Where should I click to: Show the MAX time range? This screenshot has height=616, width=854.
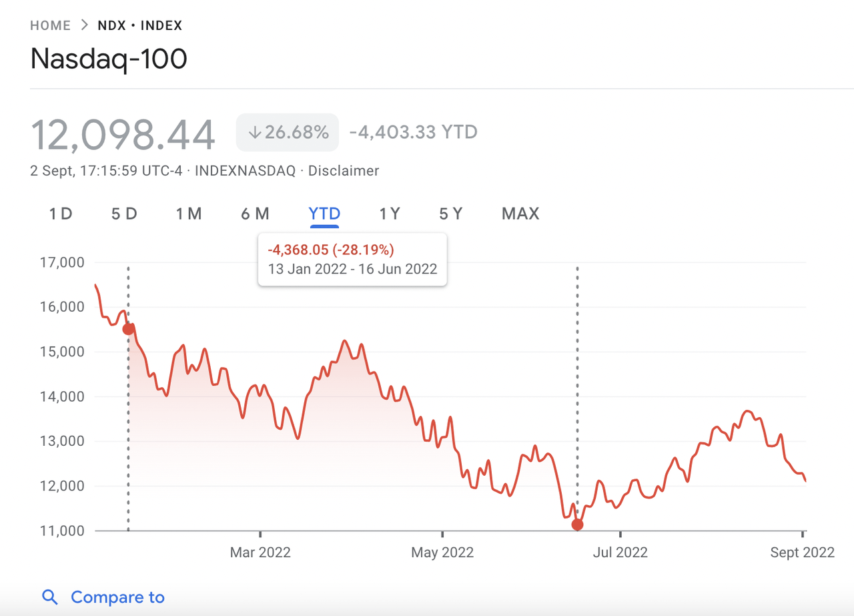[520, 214]
